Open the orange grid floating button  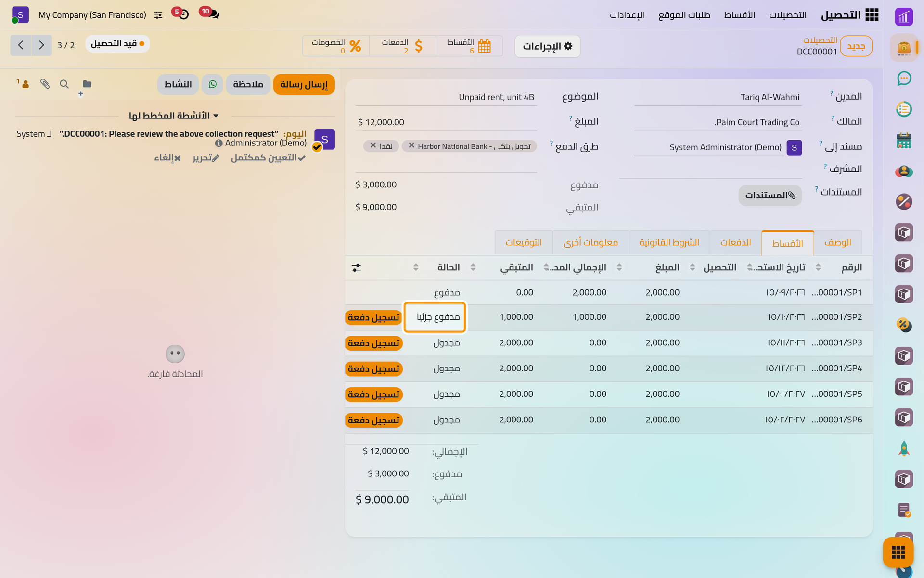point(898,552)
